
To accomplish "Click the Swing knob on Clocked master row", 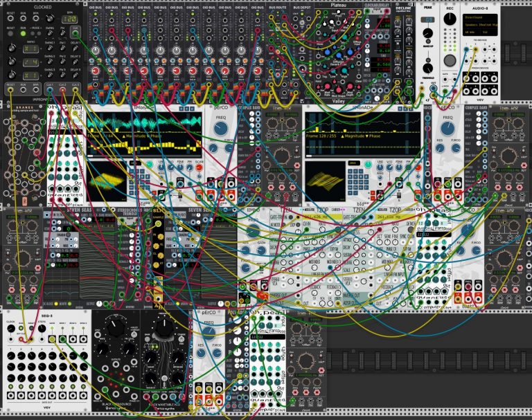I will click(50, 34).
